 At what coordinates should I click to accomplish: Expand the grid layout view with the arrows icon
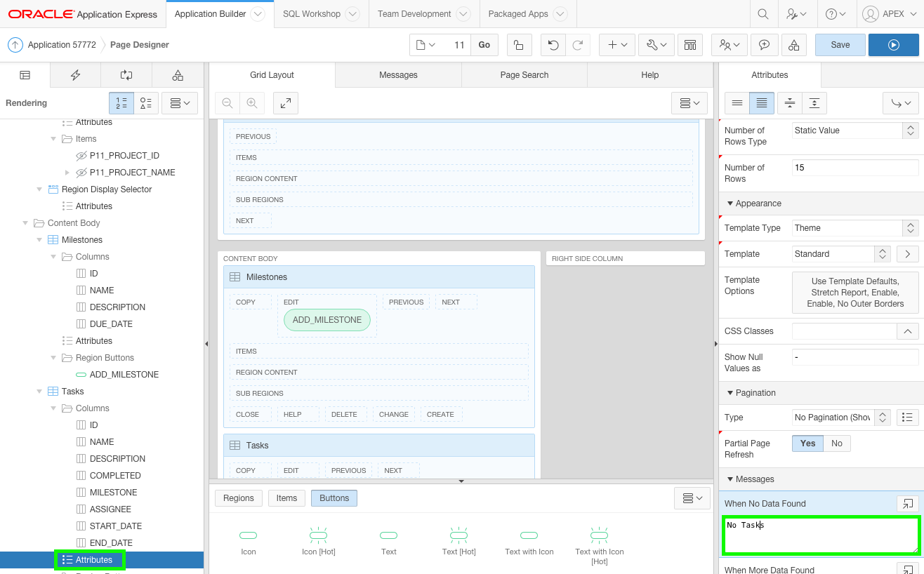285,102
